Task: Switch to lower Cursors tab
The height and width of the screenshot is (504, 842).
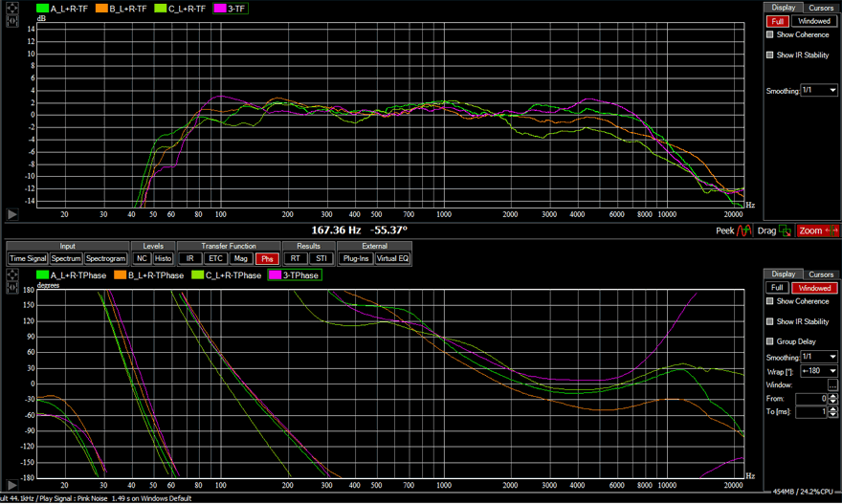Action: (x=821, y=274)
